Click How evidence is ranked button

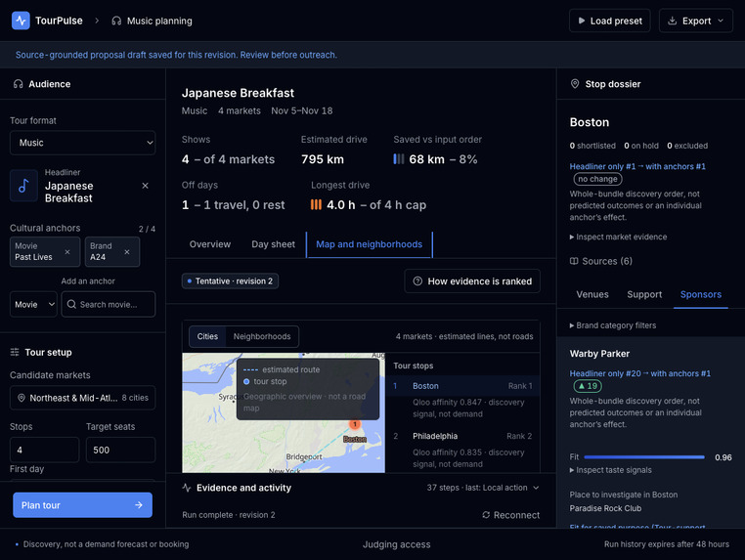pos(472,281)
